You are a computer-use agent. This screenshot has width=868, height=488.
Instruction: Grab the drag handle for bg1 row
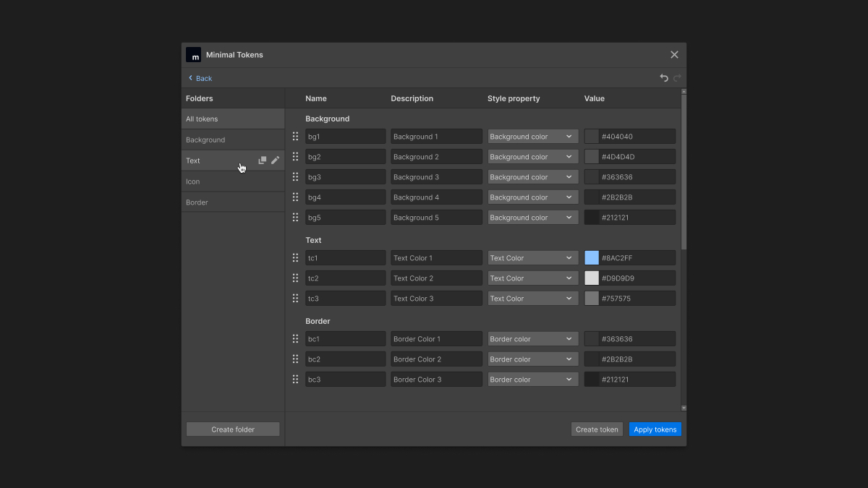pos(295,137)
